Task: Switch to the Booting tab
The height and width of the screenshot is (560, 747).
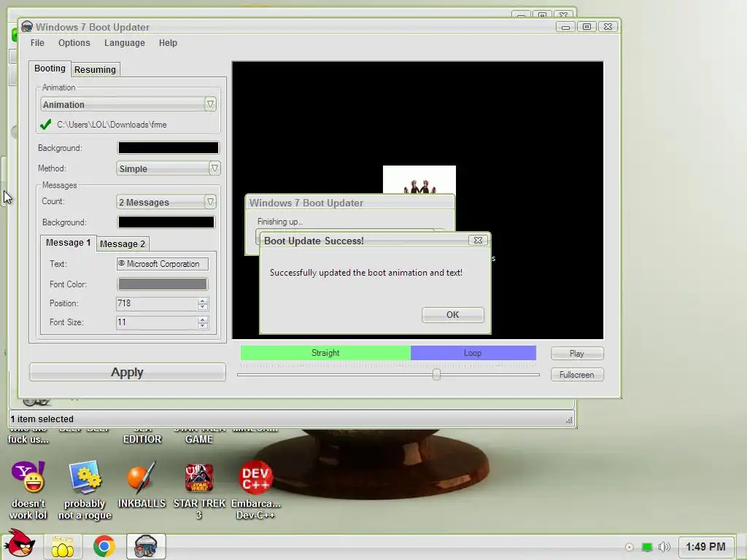Action: (50, 68)
